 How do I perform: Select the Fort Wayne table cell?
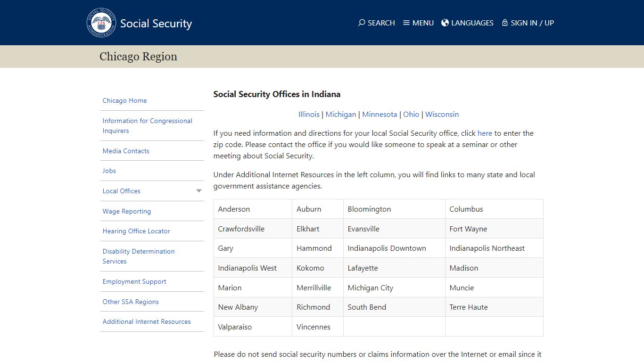click(x=494, y=229)
